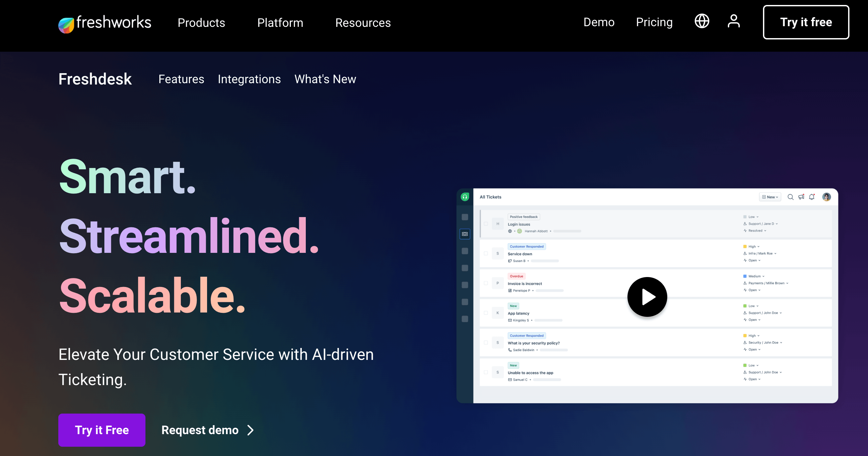The image size is (868, 456).
Task: Click the chevron arrow beside Request demo
Action: click(x=250, y=430)
